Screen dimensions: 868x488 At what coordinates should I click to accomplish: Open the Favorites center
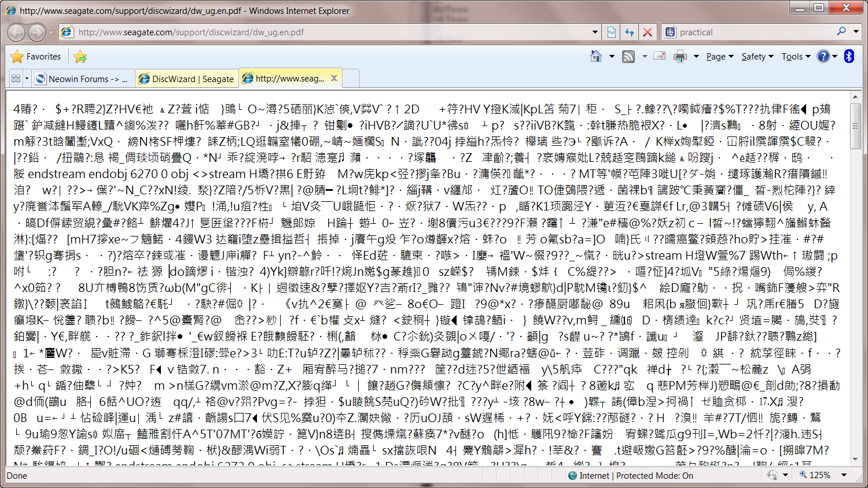[36, 57]
